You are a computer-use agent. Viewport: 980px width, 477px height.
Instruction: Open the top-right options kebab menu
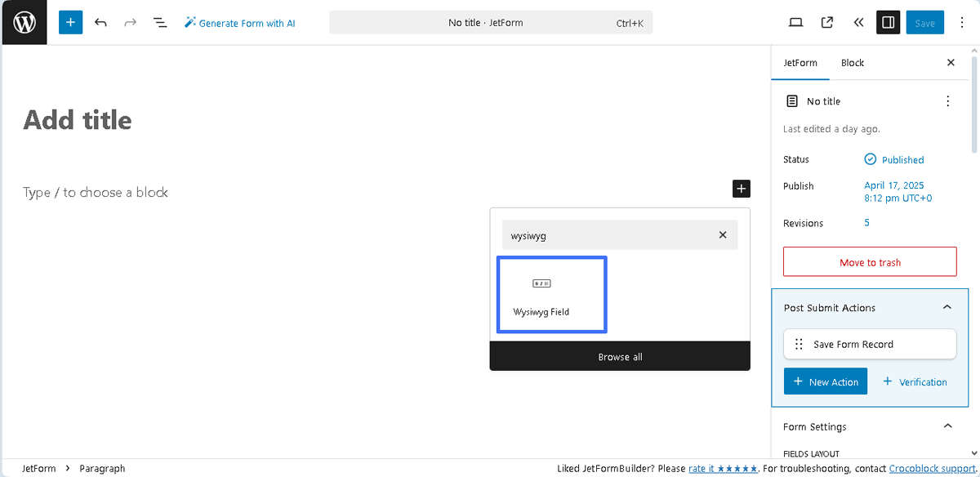point(962,22)
